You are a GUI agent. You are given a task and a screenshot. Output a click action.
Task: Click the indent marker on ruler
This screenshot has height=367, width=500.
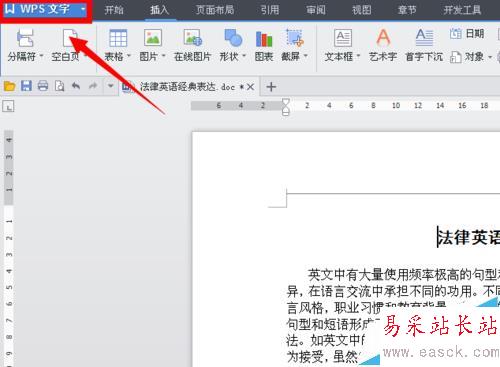[286, 107]
